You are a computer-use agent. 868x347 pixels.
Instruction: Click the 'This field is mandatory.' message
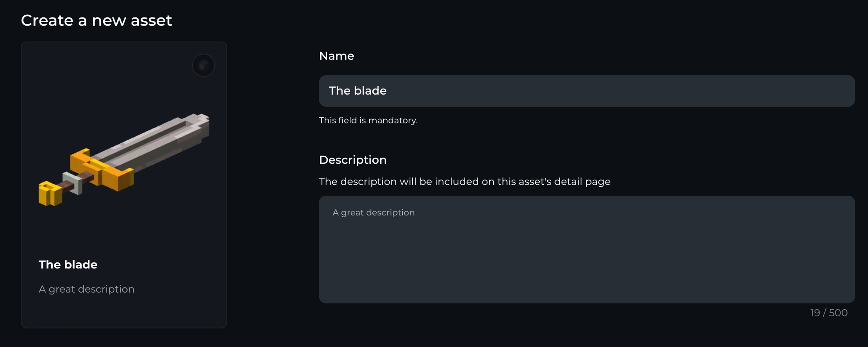coord(368,120)
